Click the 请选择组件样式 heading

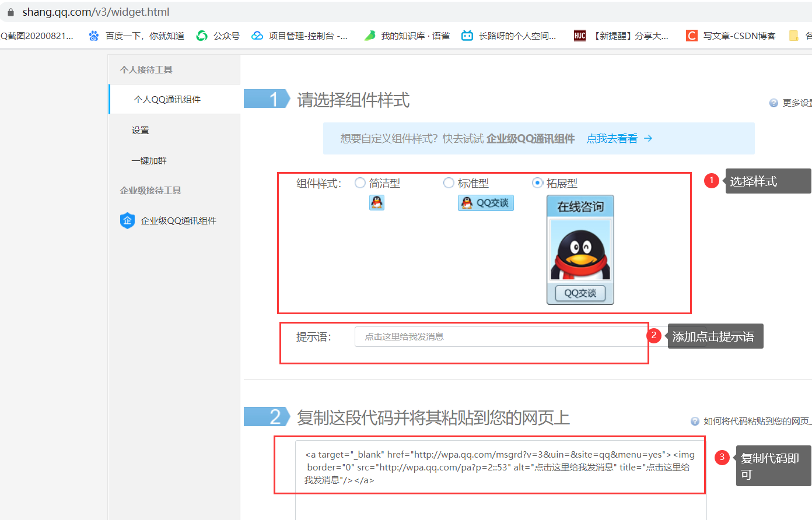(353, 100)
